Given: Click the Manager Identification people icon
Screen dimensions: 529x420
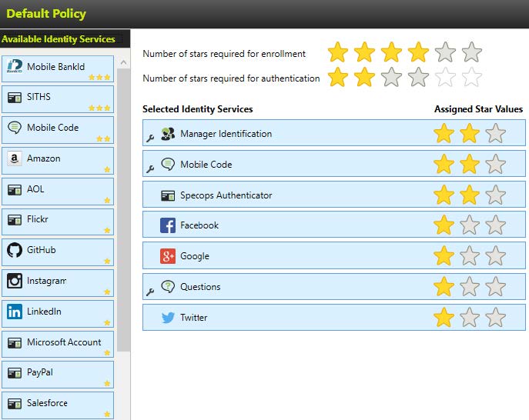Looking at the screenshot, I should 168,134.
